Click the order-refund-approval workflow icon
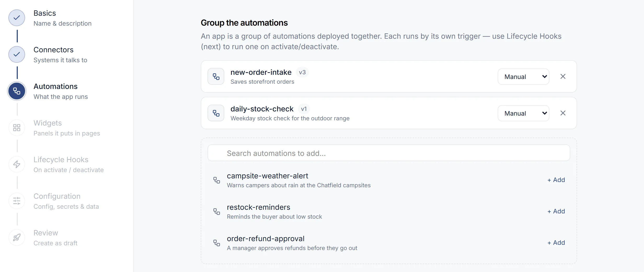Image resolution: width=644 pixels, height=272 pixels. 217,243
